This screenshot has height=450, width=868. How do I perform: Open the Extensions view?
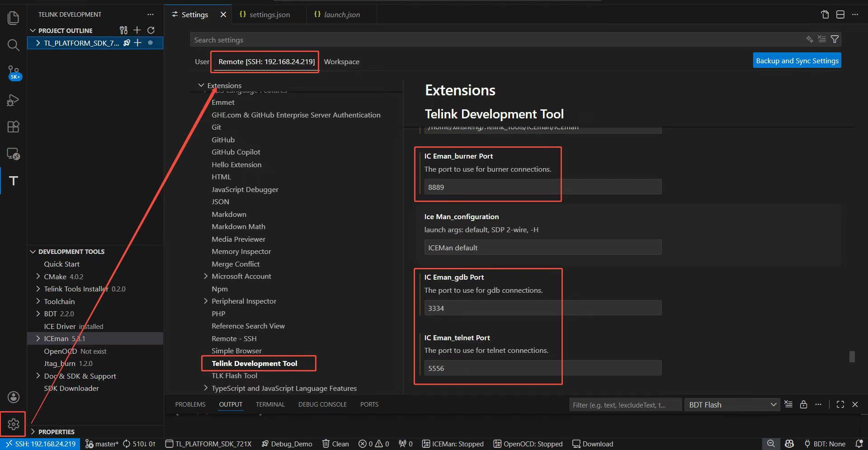tap(13, 127)
